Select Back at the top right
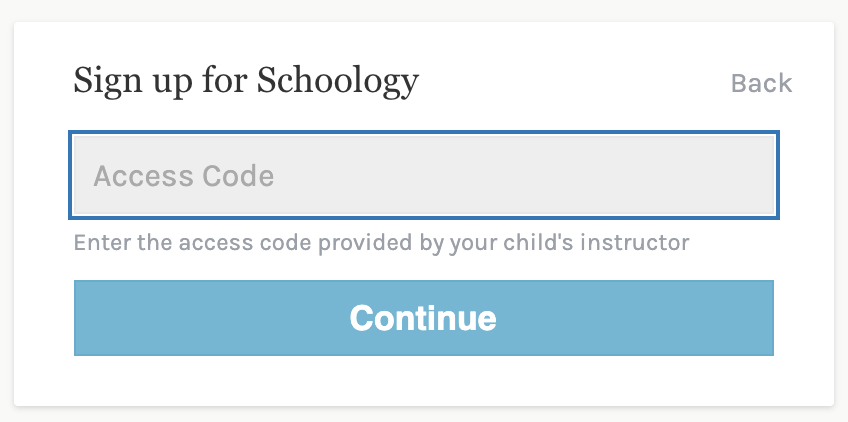The image size is (848, 422). 761,83
